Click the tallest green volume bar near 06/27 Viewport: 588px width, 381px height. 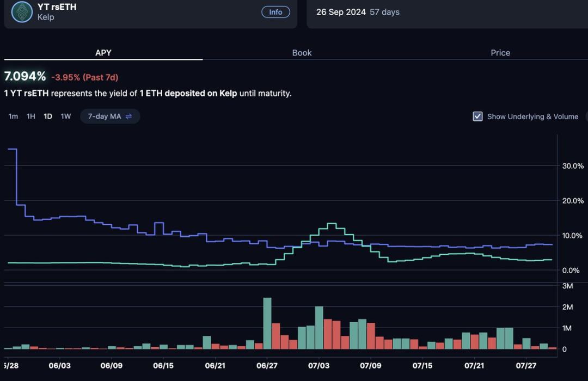tap(267, 323)
